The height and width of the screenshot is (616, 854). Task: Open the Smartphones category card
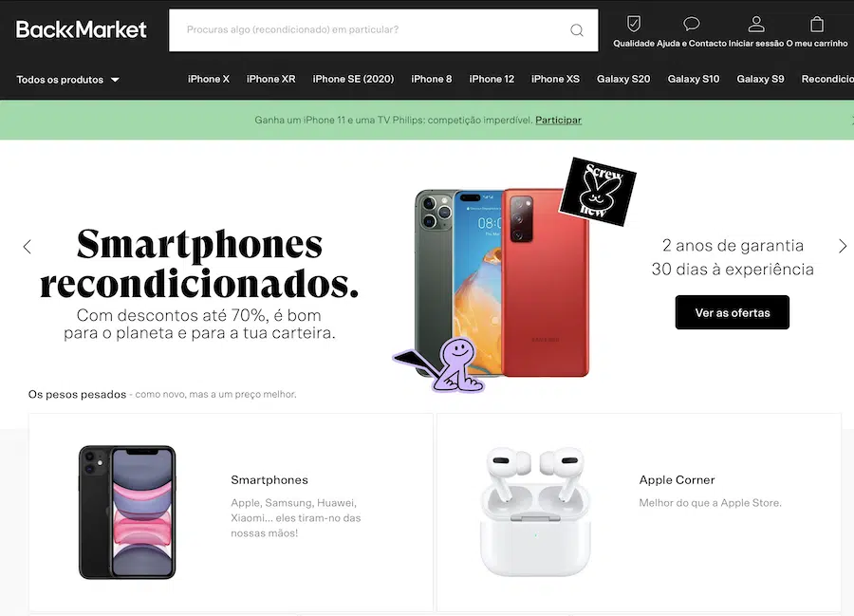pos(231,512)
